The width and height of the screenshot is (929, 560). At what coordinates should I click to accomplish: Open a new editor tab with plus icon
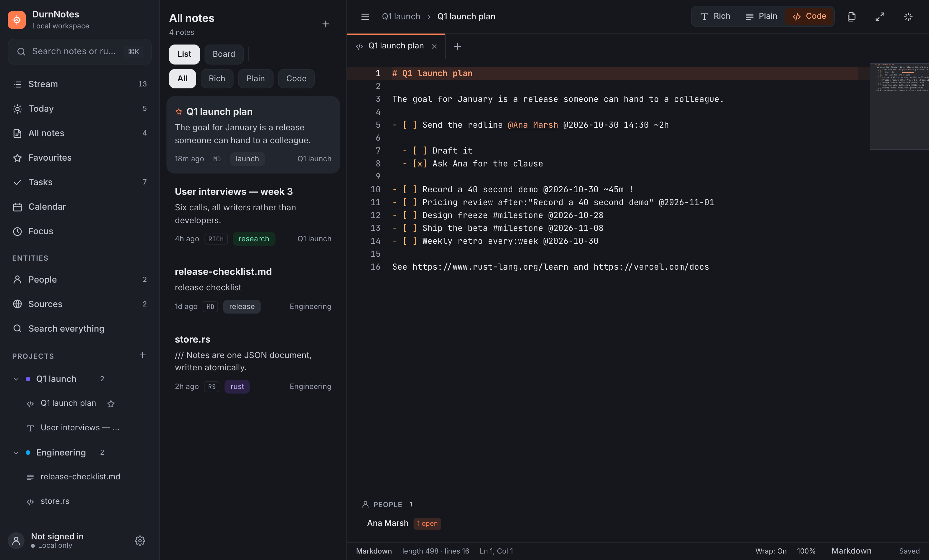457,46
